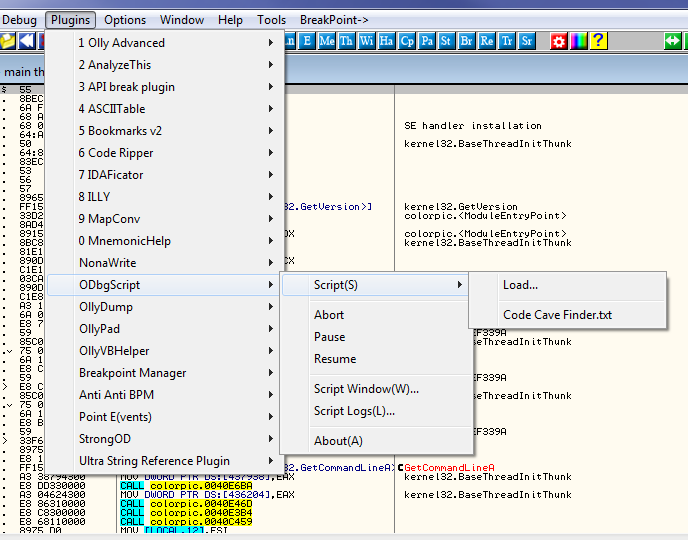This screenshot has height=540, width=688.
Task: Open the Window menu
Action: pyautogui.click(x=182, y=20)
